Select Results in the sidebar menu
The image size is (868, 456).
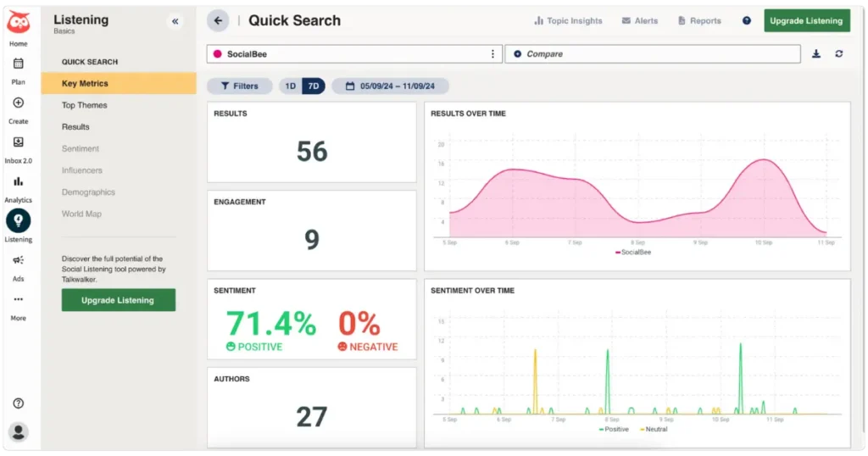pyautogui.click(x=75, y=127)
